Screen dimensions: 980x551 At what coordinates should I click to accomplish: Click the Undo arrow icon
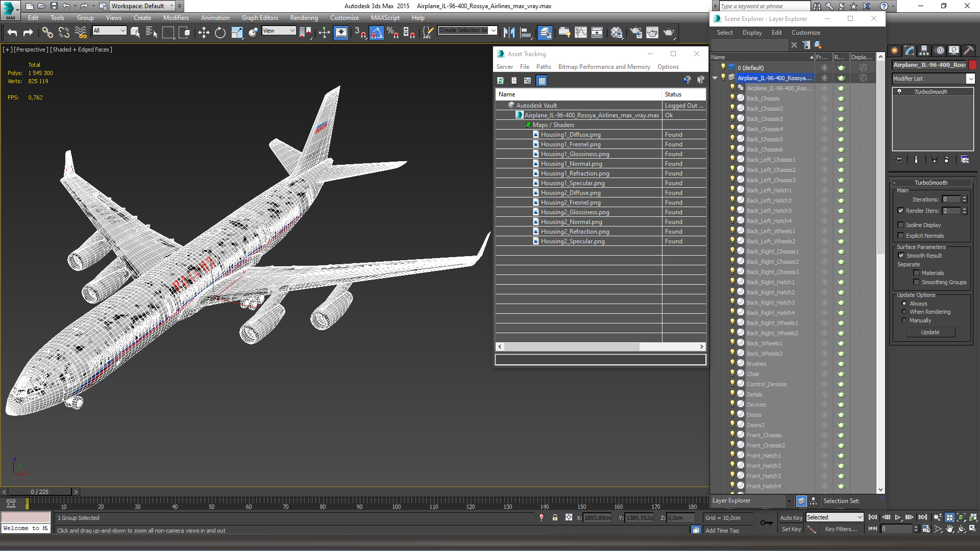click(12, 33)
